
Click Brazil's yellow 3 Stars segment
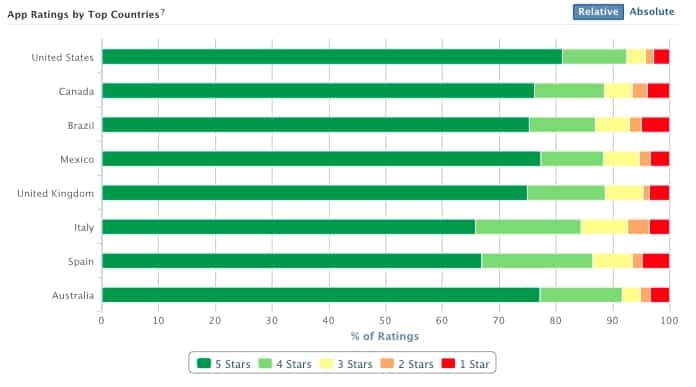coord(613,125)
